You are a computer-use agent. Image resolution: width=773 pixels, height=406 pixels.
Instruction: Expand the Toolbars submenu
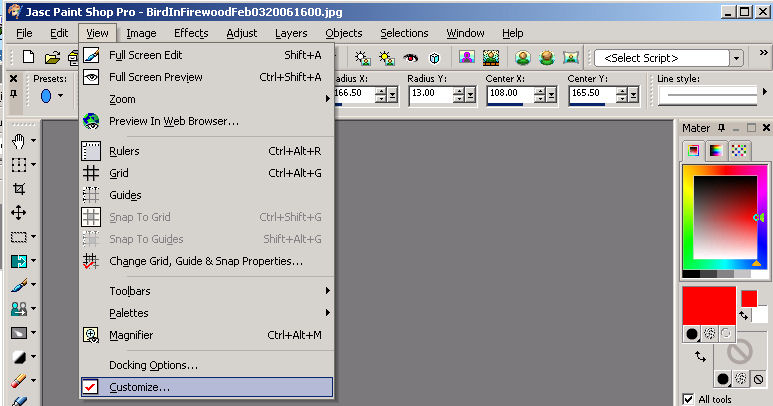coord(130,291)
